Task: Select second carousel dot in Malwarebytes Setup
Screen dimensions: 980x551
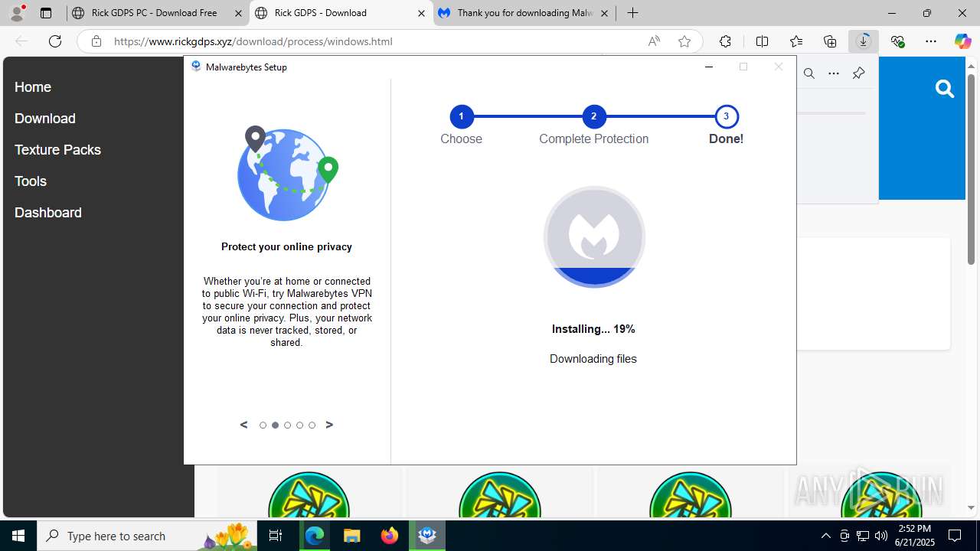Action: click(275, 425)
